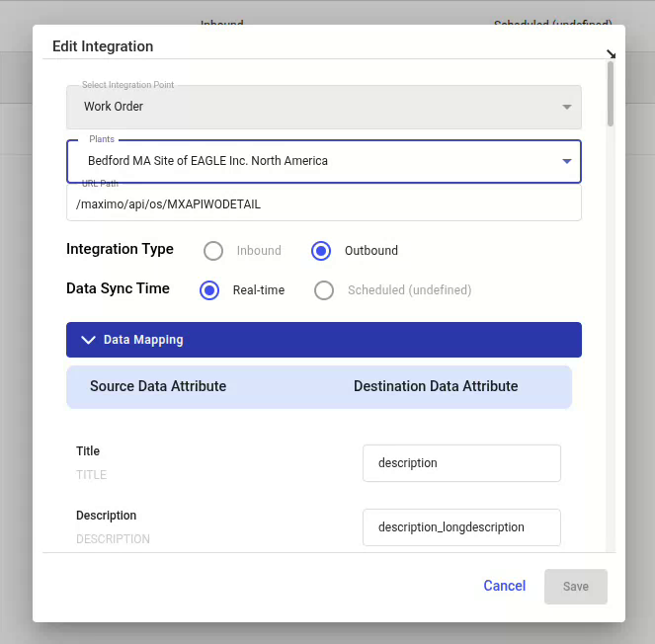The image size is (655, 644).
Task: Click the Edit Integration dialog title
Action: (103, 46)
